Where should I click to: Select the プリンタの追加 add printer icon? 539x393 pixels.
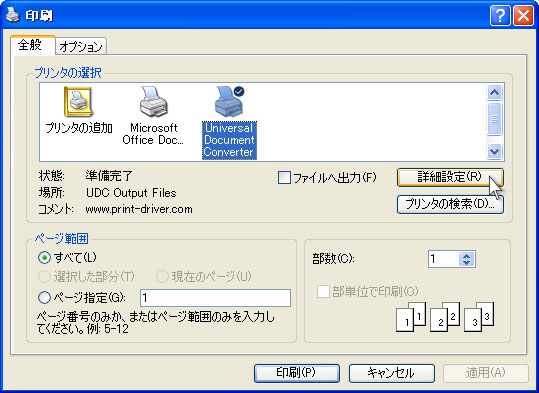(79, 110)
